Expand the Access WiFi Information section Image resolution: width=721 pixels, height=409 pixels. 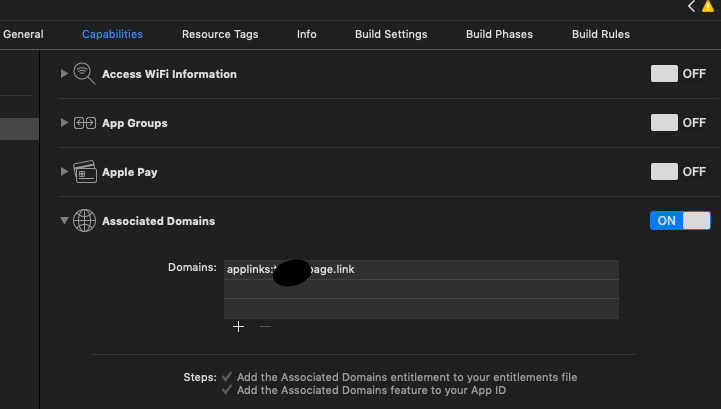(64, 74)
